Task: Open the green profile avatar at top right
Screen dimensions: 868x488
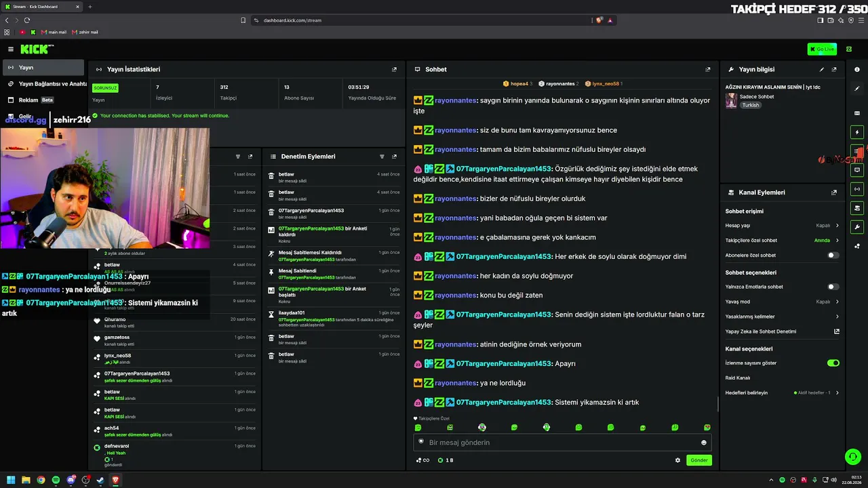Action: tap(849, 49)
